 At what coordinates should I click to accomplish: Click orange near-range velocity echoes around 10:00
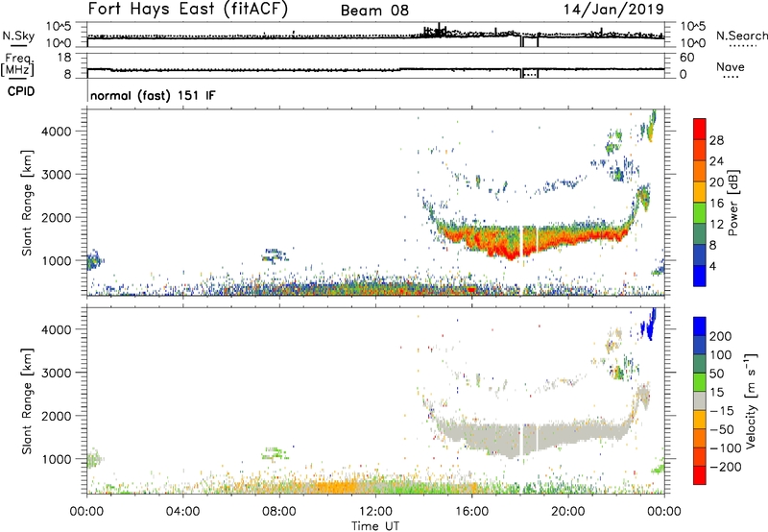pyautogui.click(x=338, y=487)
